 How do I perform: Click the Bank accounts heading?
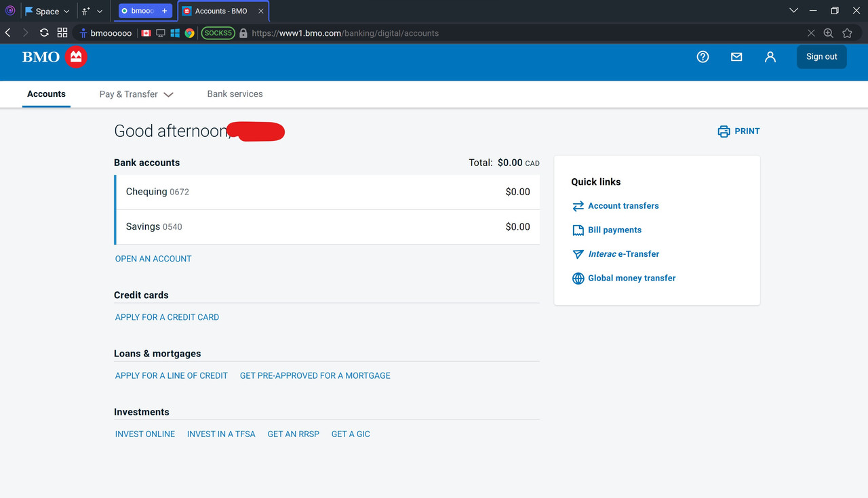click(x=146, y=163)
